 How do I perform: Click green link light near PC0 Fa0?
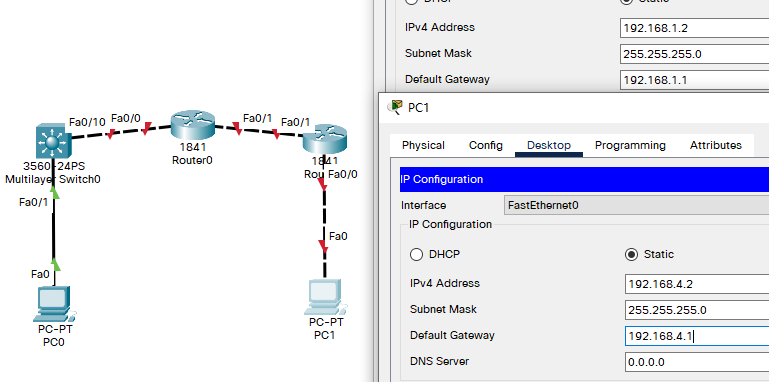[56, 265]
